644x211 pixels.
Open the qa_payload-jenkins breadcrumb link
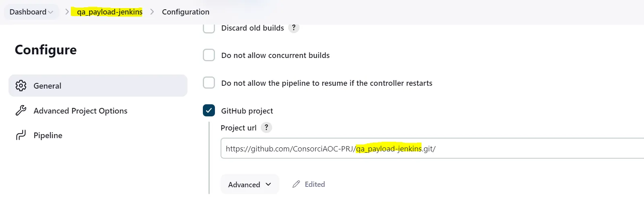pos(109,12)
